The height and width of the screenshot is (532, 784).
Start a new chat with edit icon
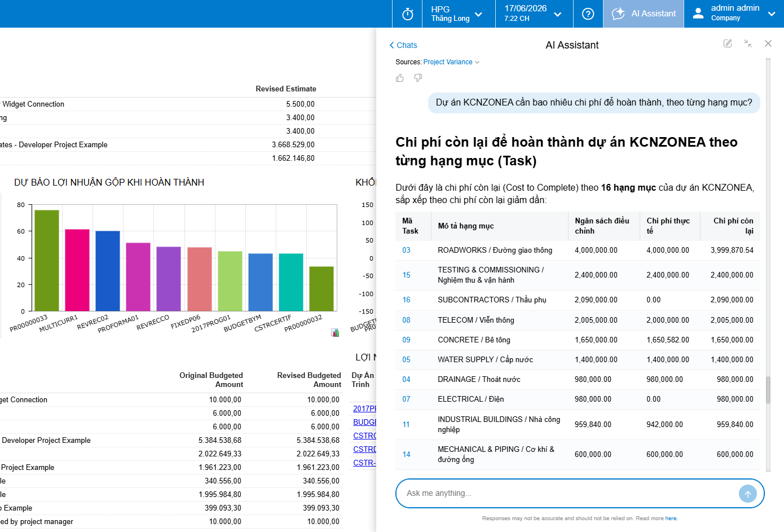click(728, 43)
